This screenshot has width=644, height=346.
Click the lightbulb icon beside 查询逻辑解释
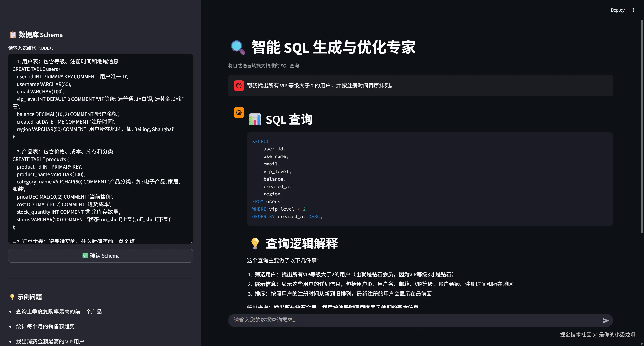coord(255,243)
